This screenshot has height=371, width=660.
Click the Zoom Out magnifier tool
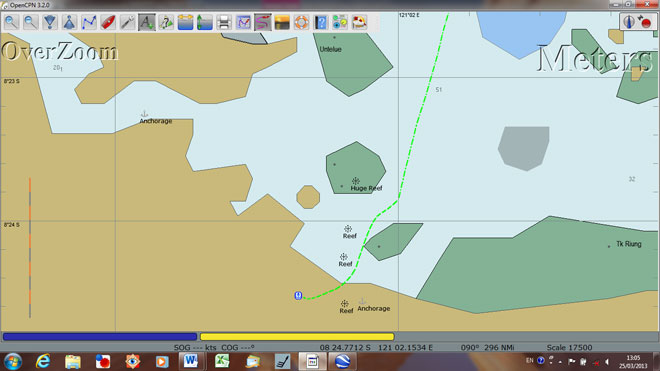tap(31, 22)
